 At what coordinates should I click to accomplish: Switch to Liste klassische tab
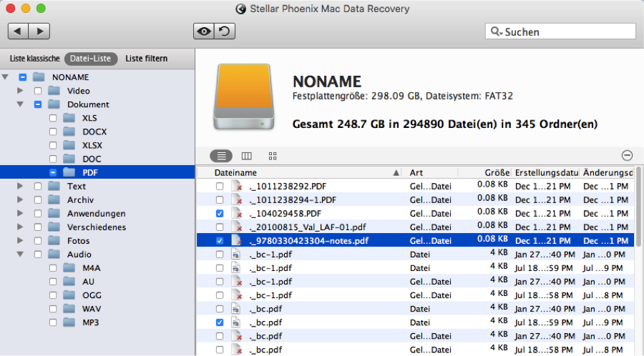pyautogui.click(x=35, y=59)
